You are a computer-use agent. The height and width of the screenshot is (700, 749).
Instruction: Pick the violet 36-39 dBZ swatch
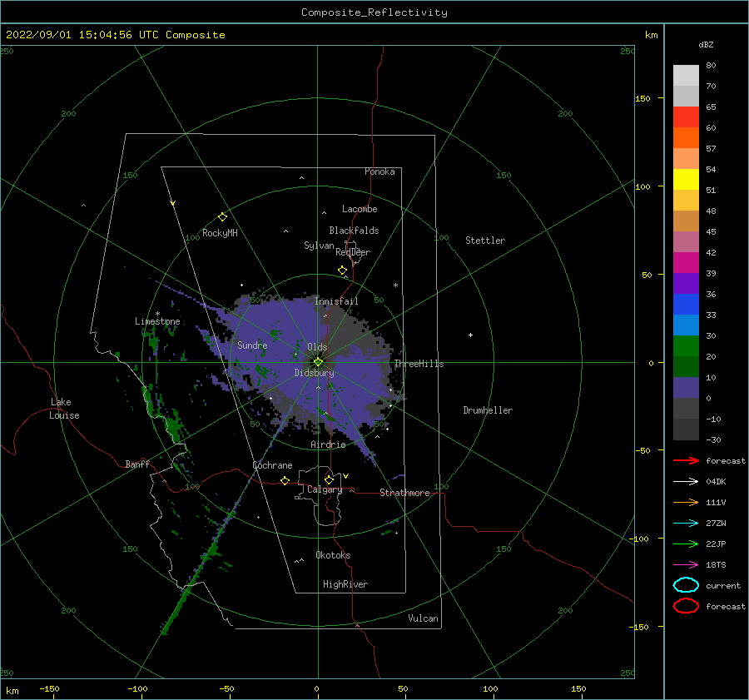686,284
